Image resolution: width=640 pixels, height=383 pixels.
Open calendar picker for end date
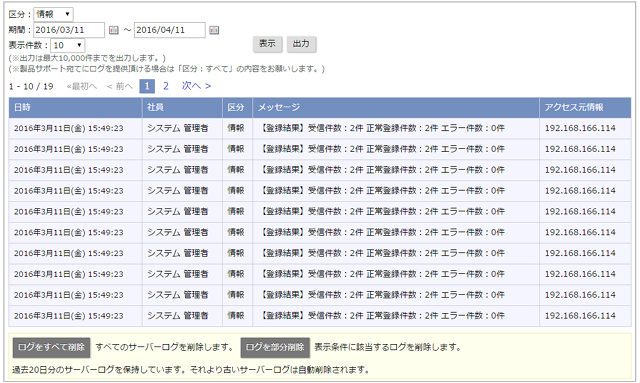[x=214, y=30]
